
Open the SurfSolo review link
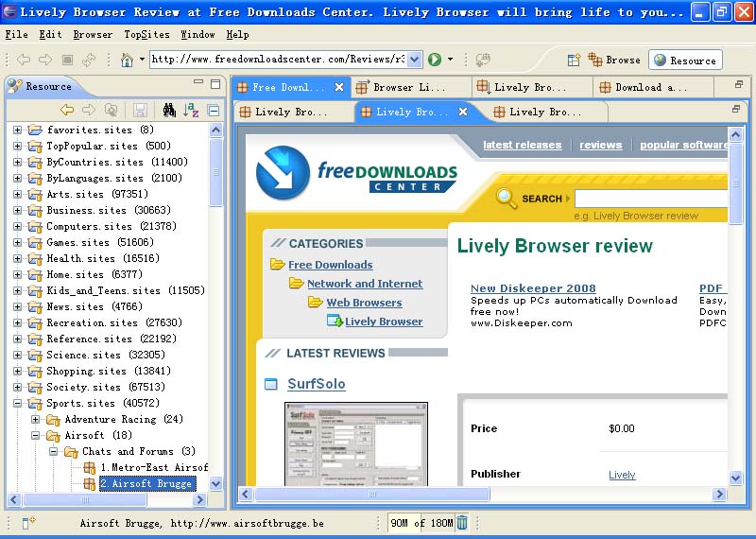(x=317, y=384)
